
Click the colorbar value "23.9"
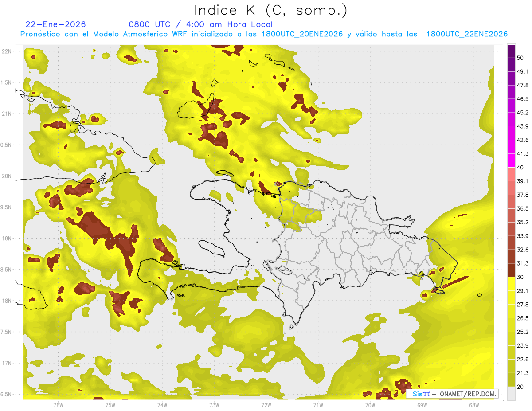click(523, 345)
